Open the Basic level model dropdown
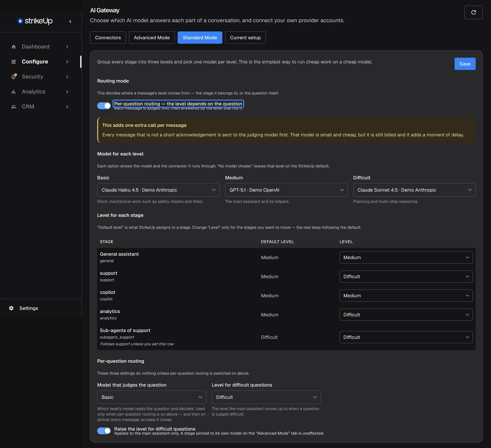 (158, 190)
